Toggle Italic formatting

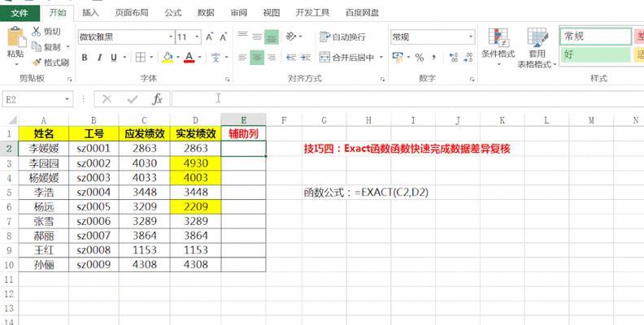(x=99, y=58)
